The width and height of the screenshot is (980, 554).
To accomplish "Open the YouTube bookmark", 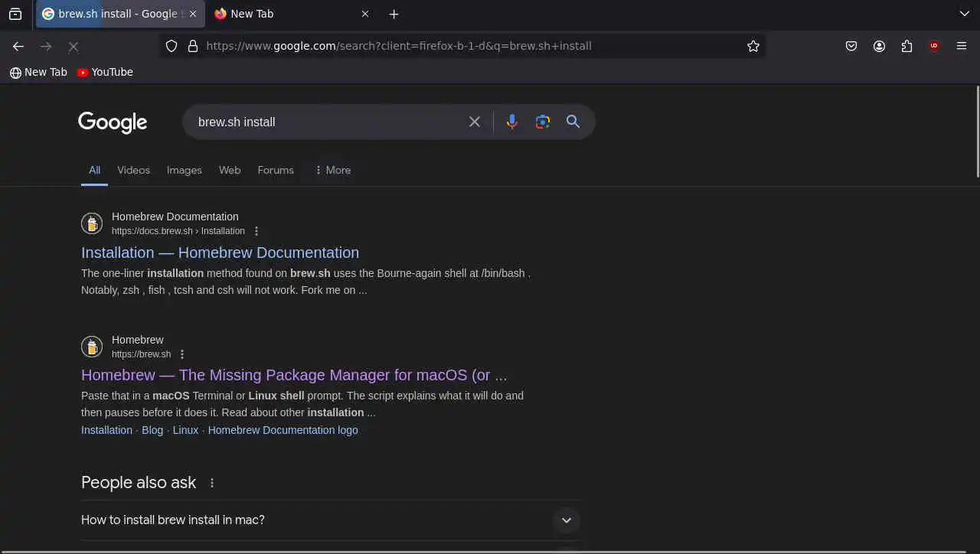I will pos(105,72).
